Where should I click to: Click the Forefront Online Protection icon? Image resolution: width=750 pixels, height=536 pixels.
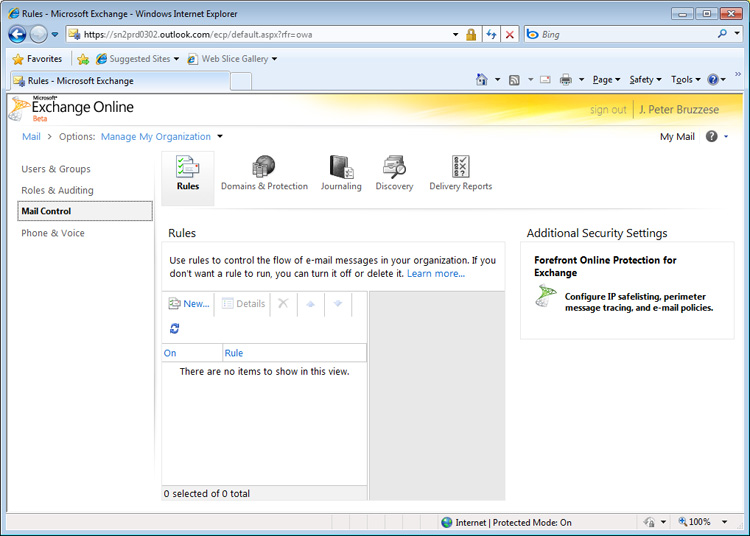[x=545, y=296]
